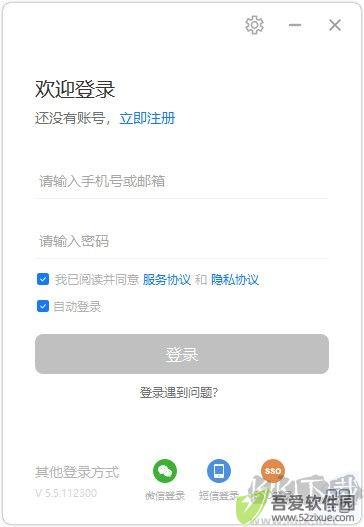The height and width of the screenshot is (527, 364).
Task: Click the 其他登录方式 label
Action: pos(77,472)
